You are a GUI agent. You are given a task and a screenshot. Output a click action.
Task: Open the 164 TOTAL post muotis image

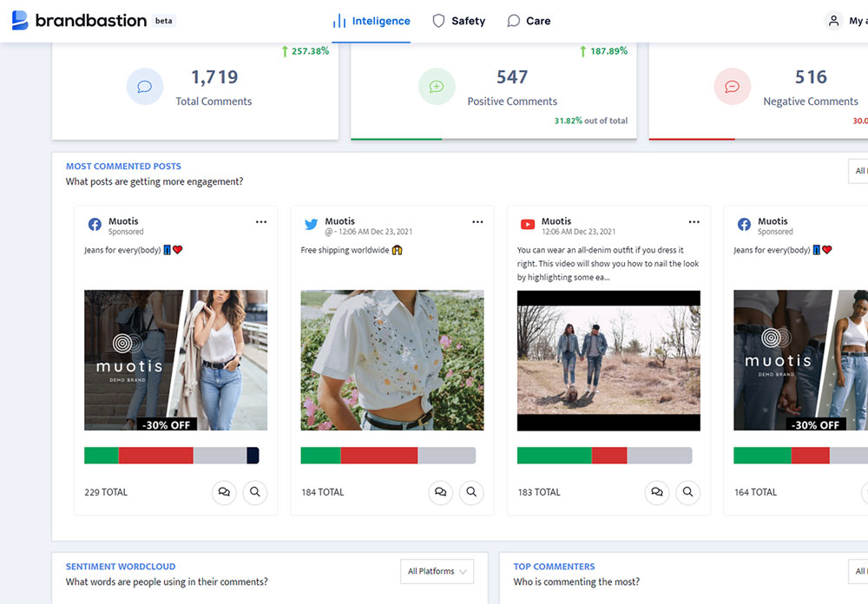800,360
